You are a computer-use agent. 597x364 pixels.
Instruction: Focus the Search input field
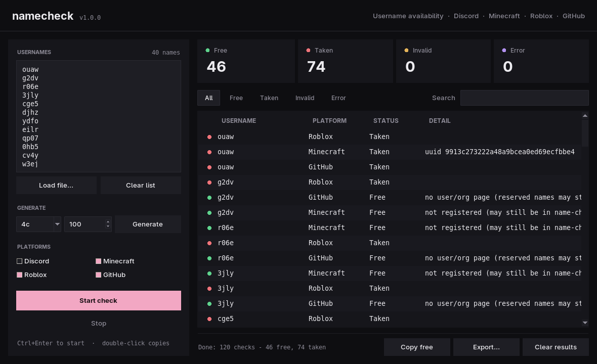tap(524, 98)
